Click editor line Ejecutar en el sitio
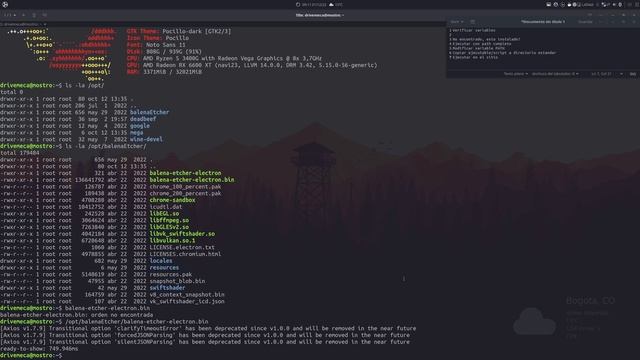640x360 pixels. click(x=475, y=57)
